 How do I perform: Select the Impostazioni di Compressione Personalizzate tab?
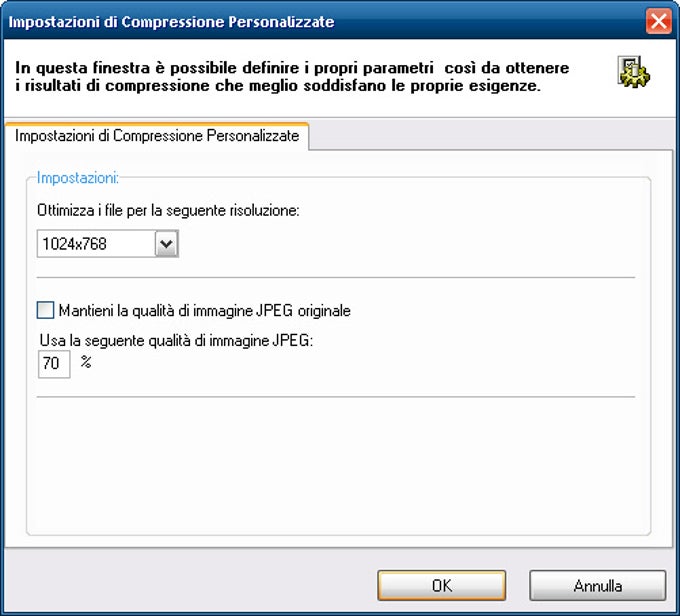(157, 136)
